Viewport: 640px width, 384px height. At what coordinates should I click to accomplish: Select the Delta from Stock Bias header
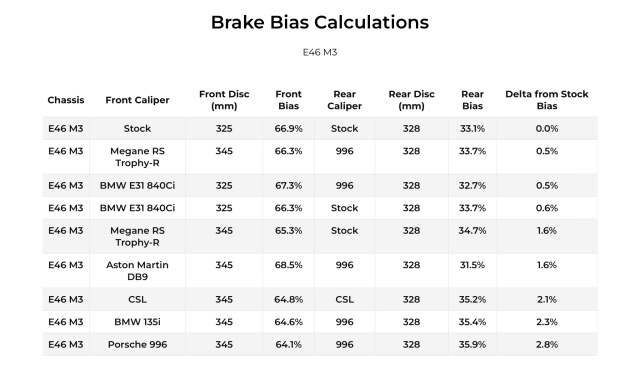(x=547, y=100)
